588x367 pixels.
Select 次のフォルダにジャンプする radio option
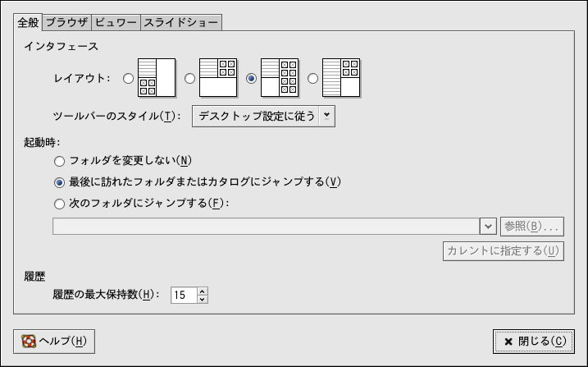click(x=59, y=204)
